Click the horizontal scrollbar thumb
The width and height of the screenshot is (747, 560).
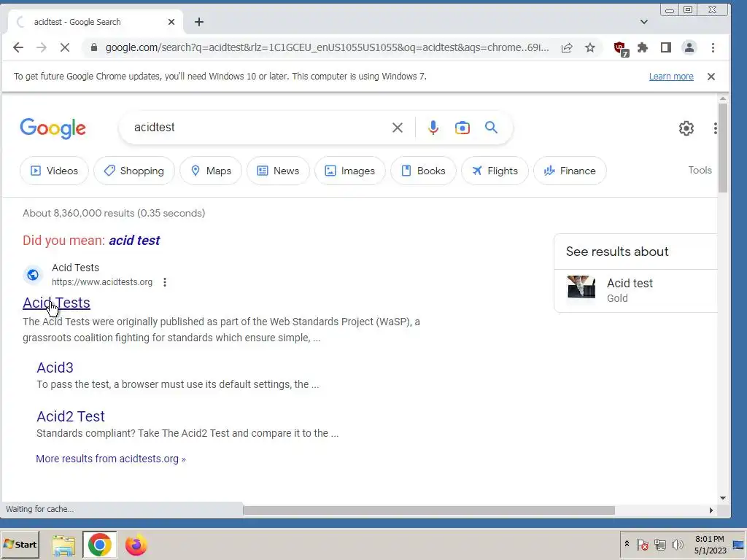click(429, 510)
